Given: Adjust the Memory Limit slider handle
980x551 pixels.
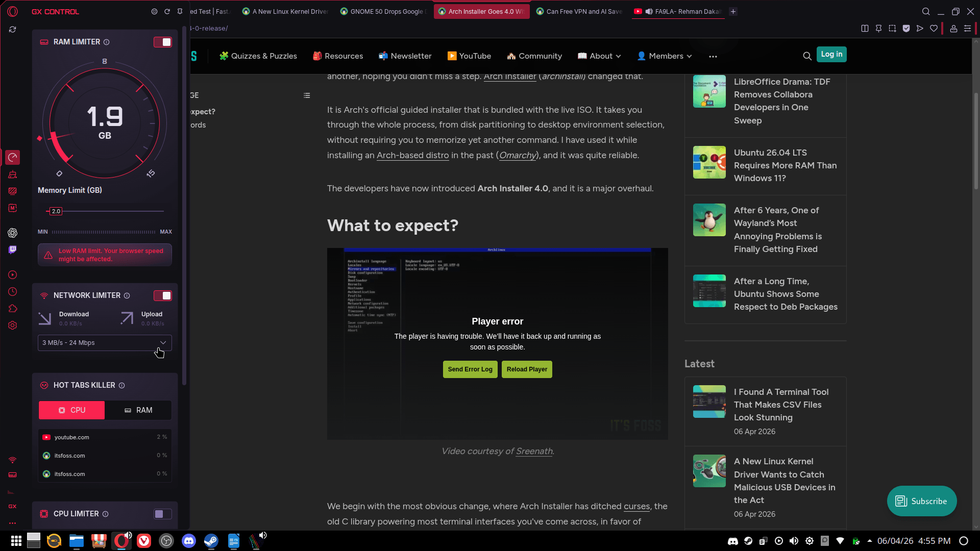Looking at the screenshot, I should click(56, 211).
